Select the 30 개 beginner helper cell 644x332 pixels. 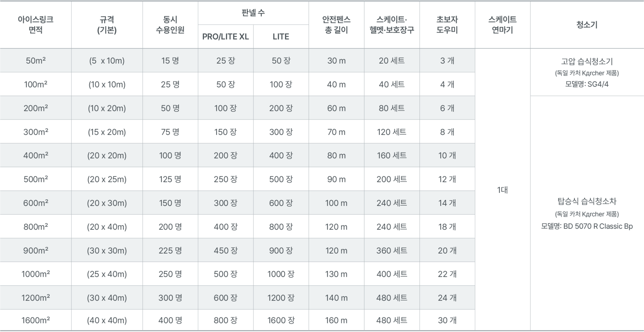tap(447, 320)
